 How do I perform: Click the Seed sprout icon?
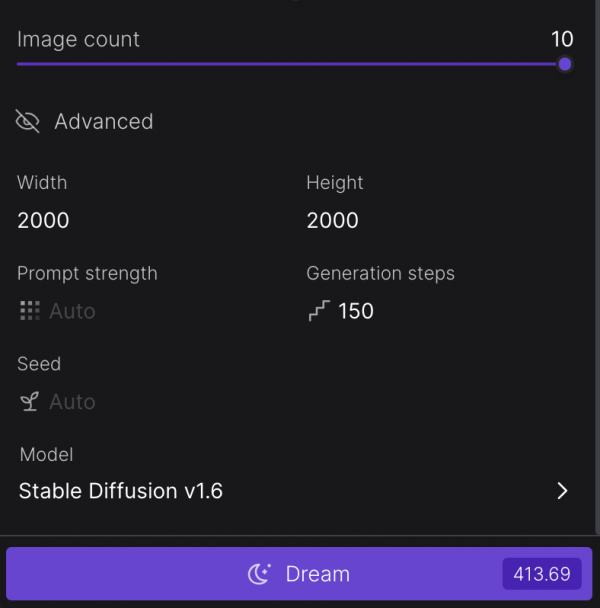(29, 401)
